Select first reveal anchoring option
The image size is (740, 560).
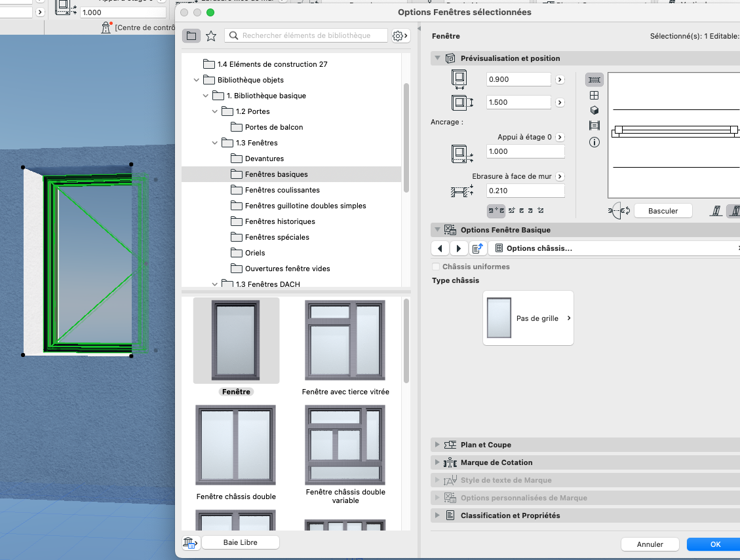click(x=496, y=210)
